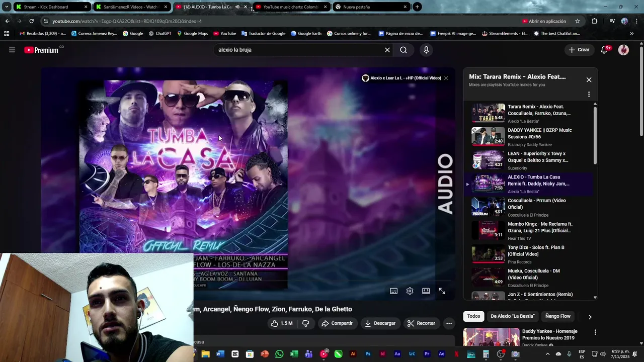Reload the page
This screenshot has width=644, height=362.
tap(31, 21)
